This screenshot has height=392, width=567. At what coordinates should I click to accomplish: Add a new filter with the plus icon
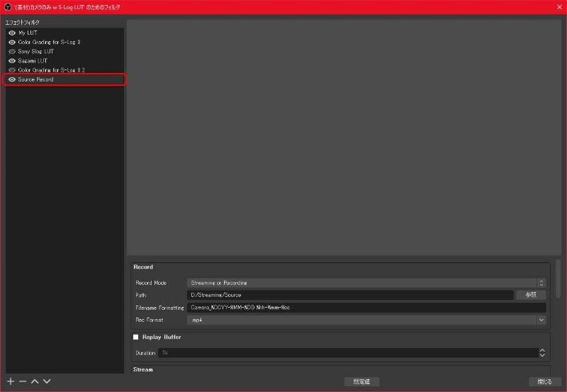[x=11, y=381]
